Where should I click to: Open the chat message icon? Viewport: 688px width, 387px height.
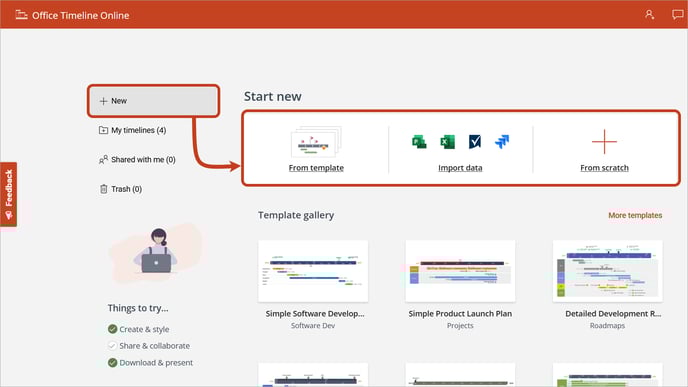point(677,15)
